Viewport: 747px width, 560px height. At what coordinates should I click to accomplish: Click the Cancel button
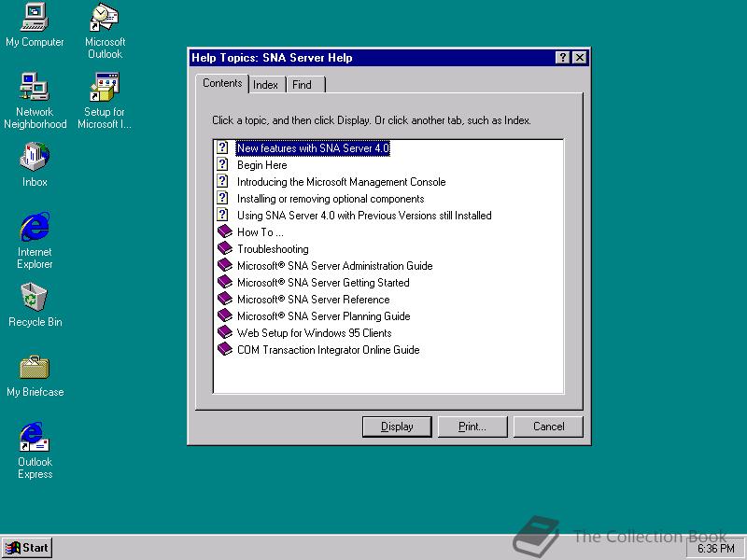(548, 427)
